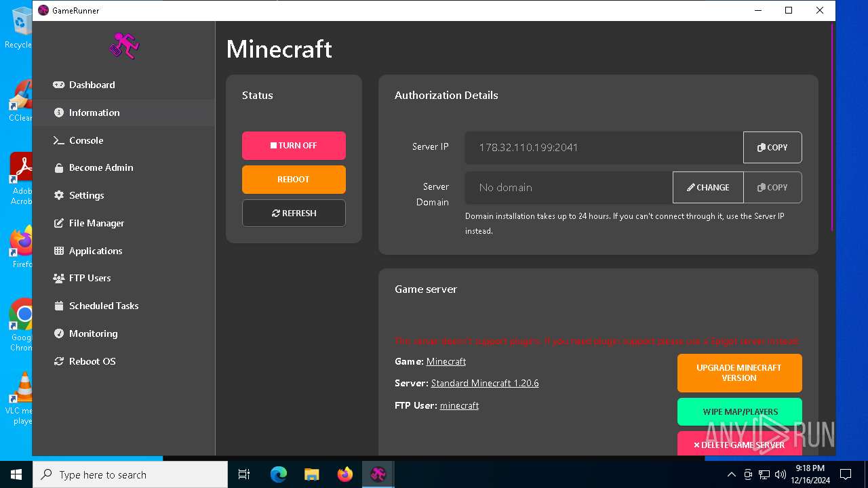Open Standard Minecraft 1.20.6 server link
This screenshot has width=868, height=488.
tap(485, 383)
